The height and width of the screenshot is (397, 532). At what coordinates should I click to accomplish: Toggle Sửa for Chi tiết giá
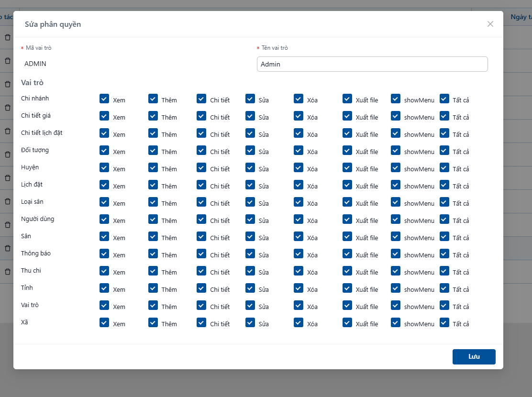[x=250, y=116]
